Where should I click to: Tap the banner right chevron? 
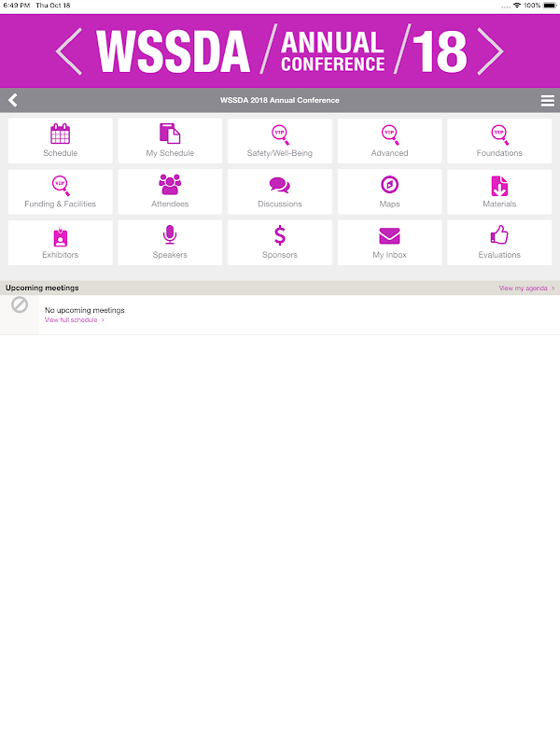490,51
